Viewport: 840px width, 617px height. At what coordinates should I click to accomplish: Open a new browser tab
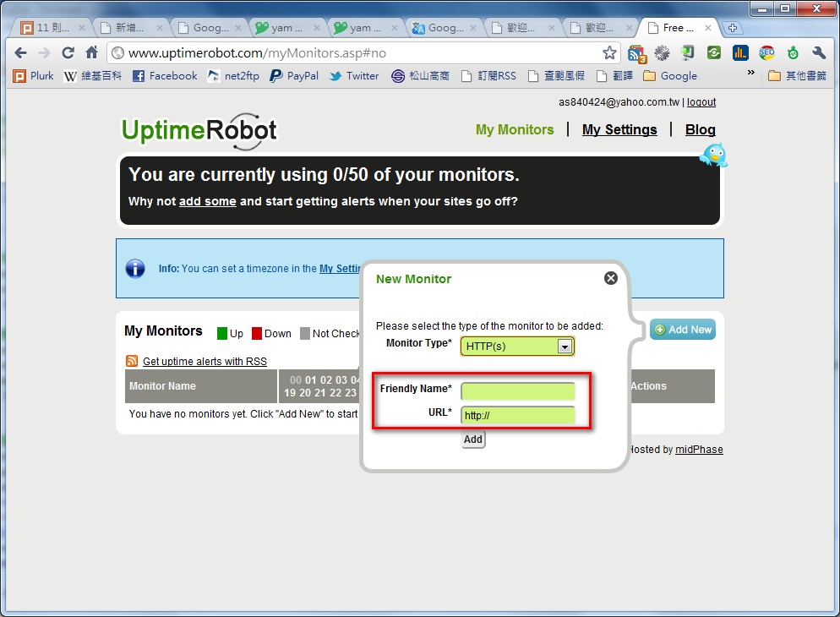click(x=733, y=28)
